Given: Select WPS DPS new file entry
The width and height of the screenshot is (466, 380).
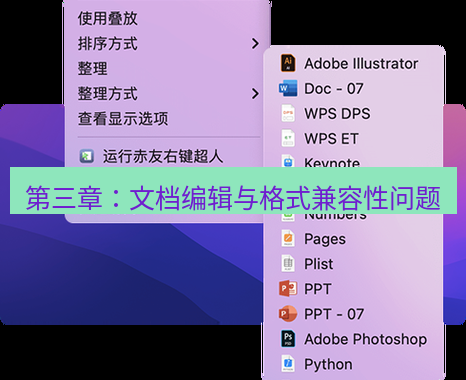Looking at the screenshot, I should pos(337,114).
